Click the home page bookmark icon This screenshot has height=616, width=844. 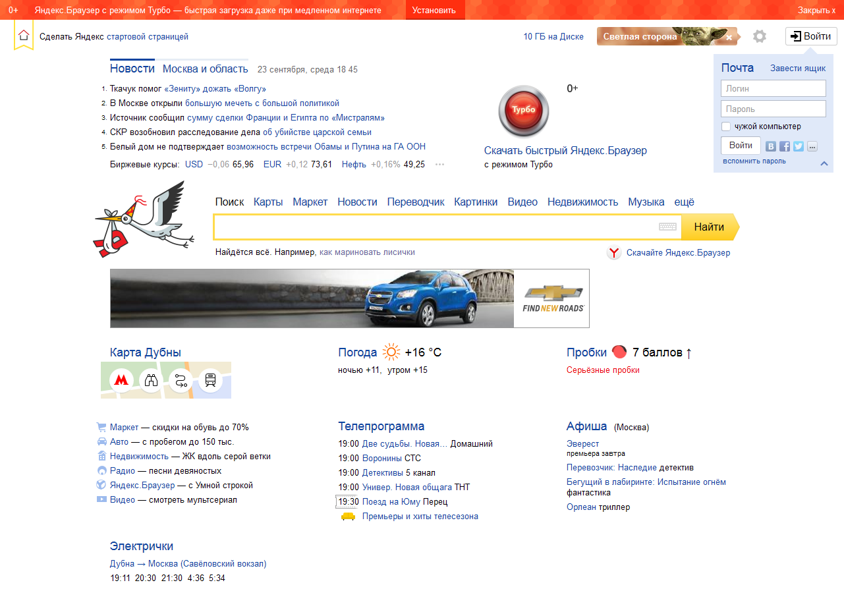[24, 36]
